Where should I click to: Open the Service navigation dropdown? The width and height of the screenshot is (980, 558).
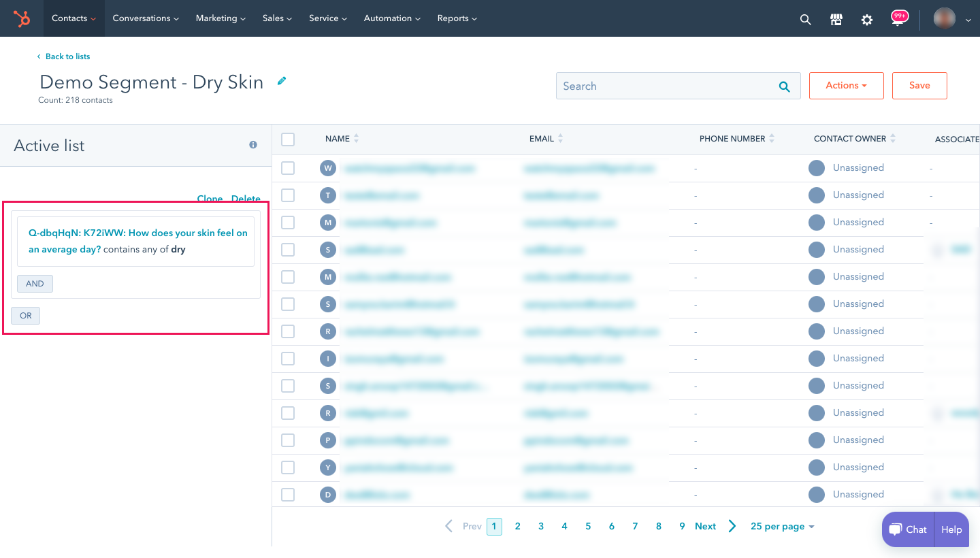[x=328, y=18]
